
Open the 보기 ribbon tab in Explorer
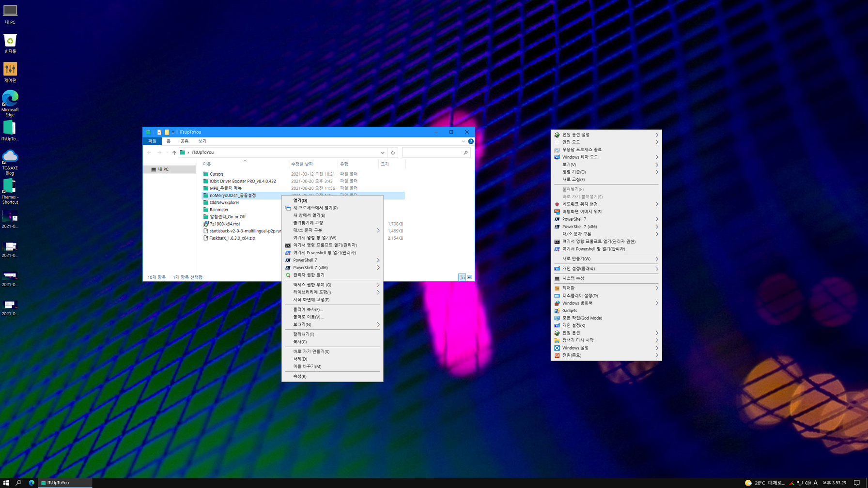[x=202, y=141]
